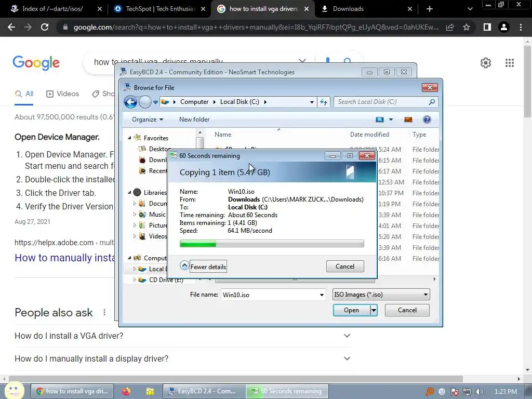The image size is (532, 399).
Task: Click Cancel in Browse for File dialog
Action: (407, 310)
